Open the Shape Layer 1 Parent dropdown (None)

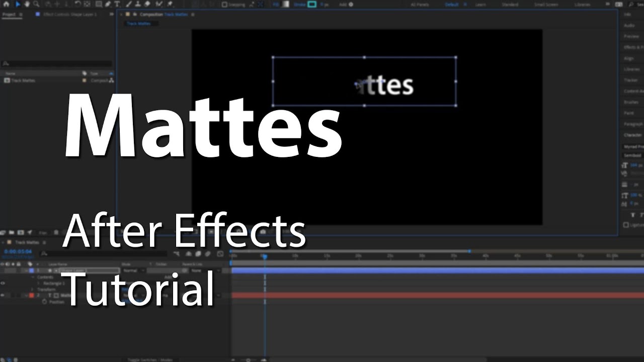point(205,270)
